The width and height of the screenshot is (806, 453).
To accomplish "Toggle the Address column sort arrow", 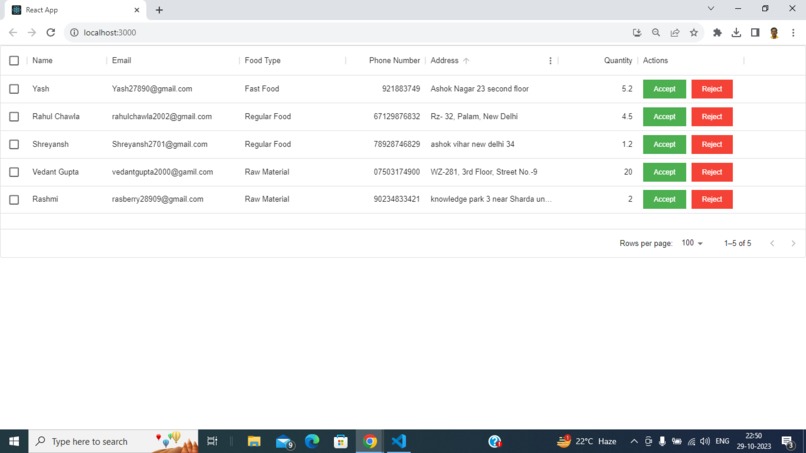I will [x=466, y=61].
